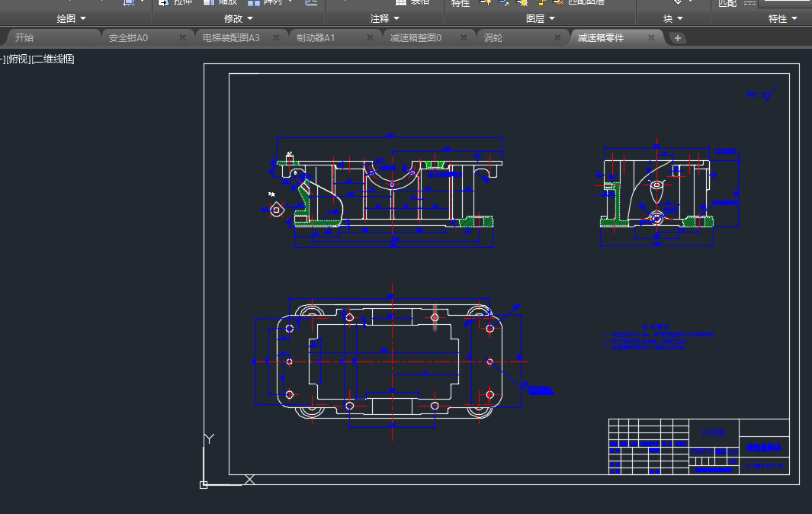Close the 涡轮 drawing tab
The height and width of the screenshot is (514, 812).
(557, 37)
